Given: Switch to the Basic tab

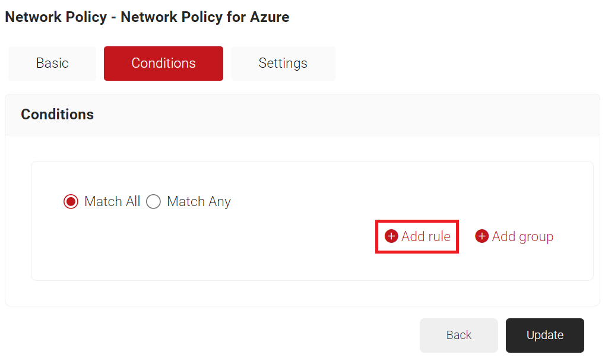Looking at the screenshot, I should click(x=52, y=64).
